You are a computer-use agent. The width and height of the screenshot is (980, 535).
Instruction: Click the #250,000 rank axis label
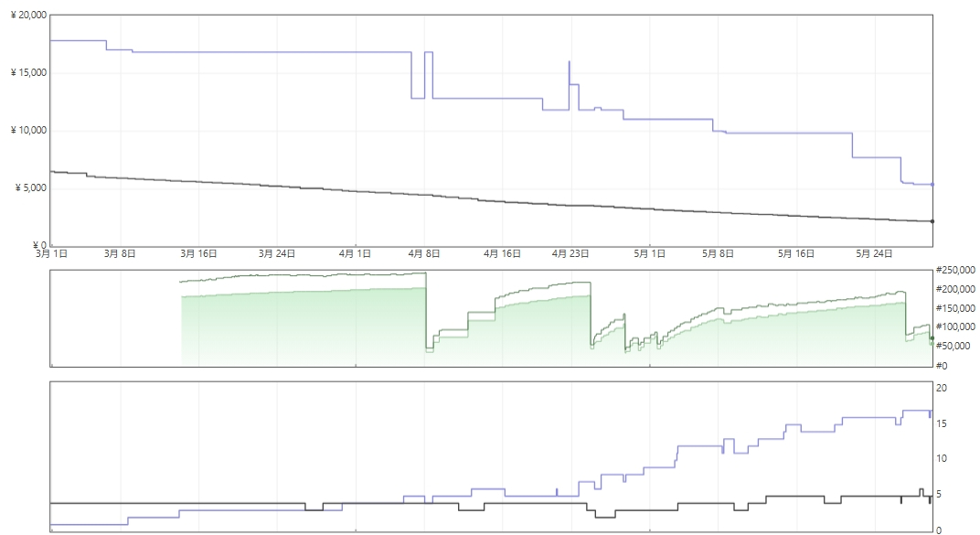(x=955, y=270)
